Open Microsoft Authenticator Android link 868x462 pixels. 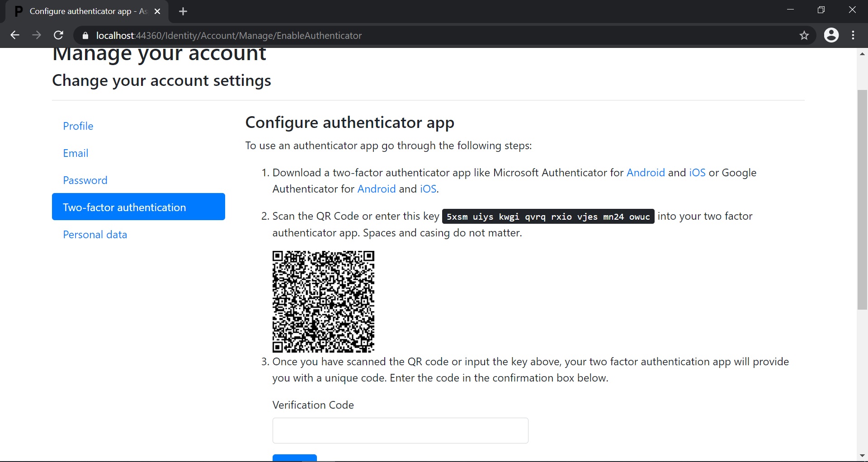click(x=646, y=173)
